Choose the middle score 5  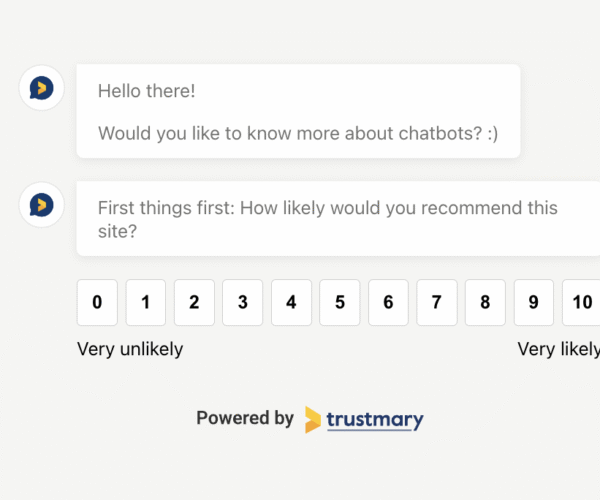(x=340, y=302)
